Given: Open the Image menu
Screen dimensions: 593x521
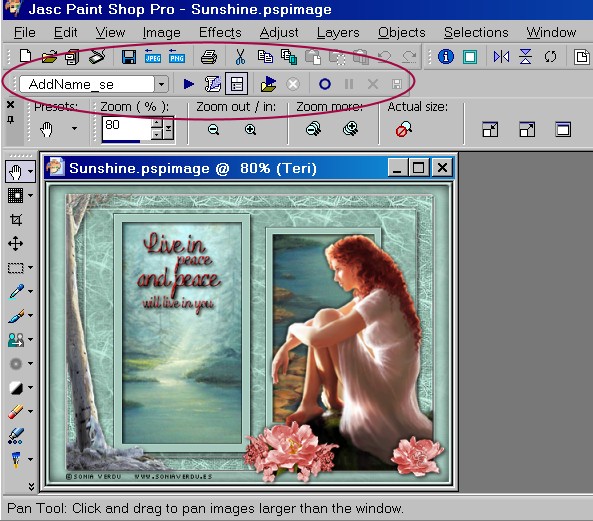Looking at the screenshot, I should (161, 33).
